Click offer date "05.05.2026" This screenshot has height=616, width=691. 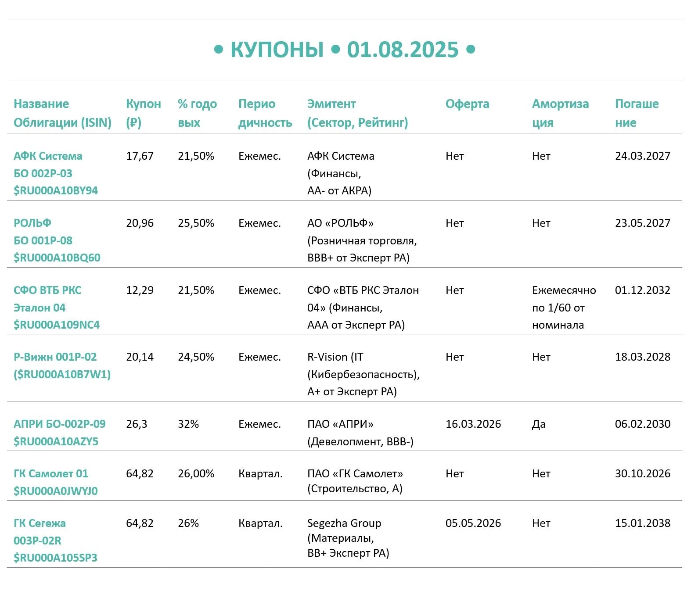tap(473, 523)
